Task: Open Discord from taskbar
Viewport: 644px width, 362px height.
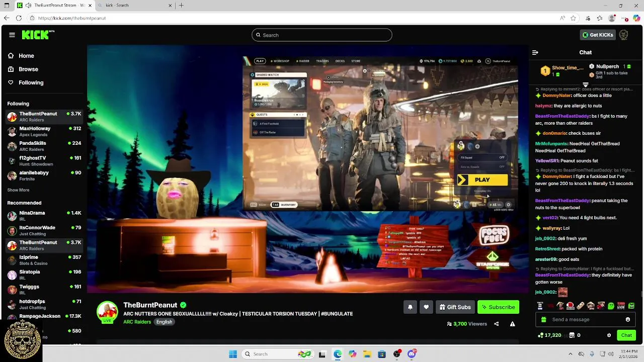Action: pos(412,354)
